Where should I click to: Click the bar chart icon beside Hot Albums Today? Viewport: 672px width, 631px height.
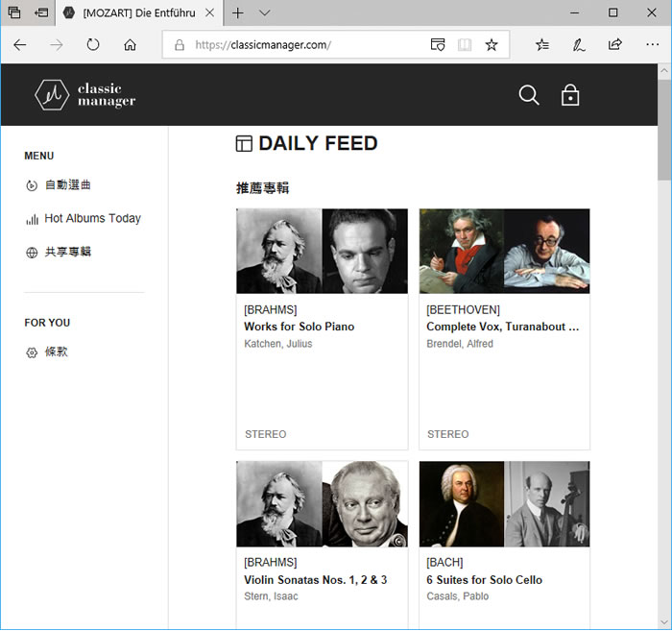[32, 220]
